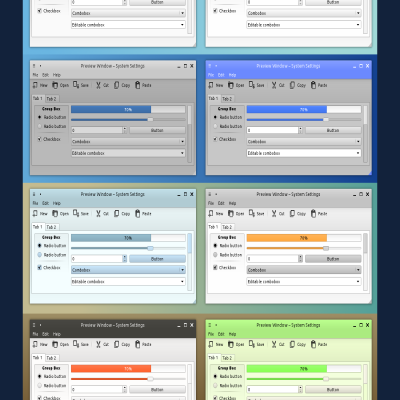
Task: Click Copy icon in green preview window
Action: point(292,344)
